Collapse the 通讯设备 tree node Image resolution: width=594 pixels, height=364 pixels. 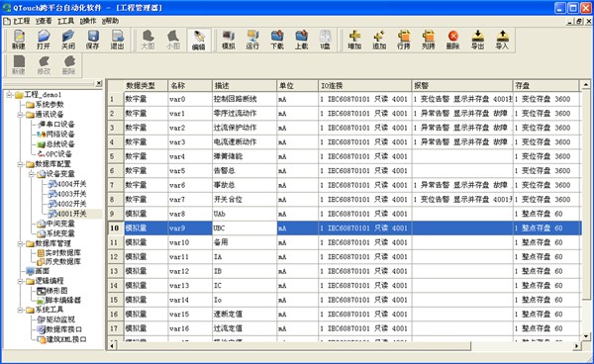(x=20, y=115)
